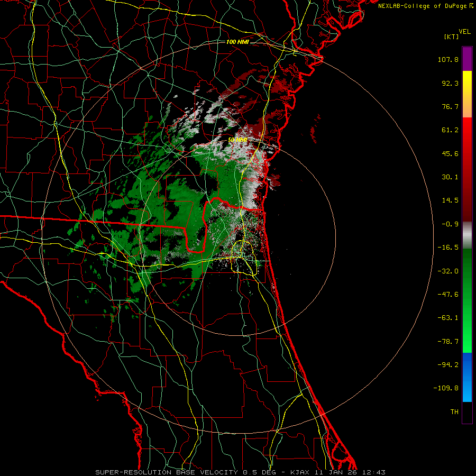Click the blue segment of color bar
The image size is (476, 476).
pos(467,377)
